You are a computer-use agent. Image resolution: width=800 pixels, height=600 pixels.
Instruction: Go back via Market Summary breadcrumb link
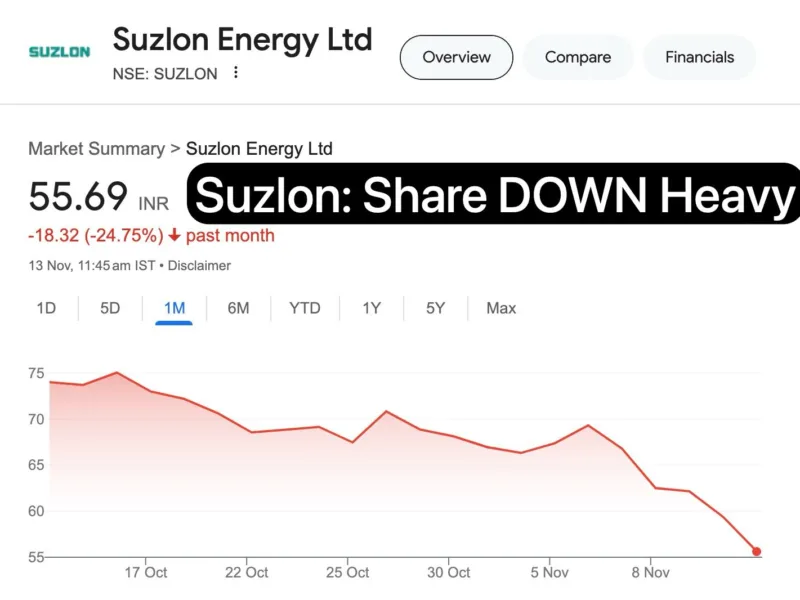[x=95, y=148]
